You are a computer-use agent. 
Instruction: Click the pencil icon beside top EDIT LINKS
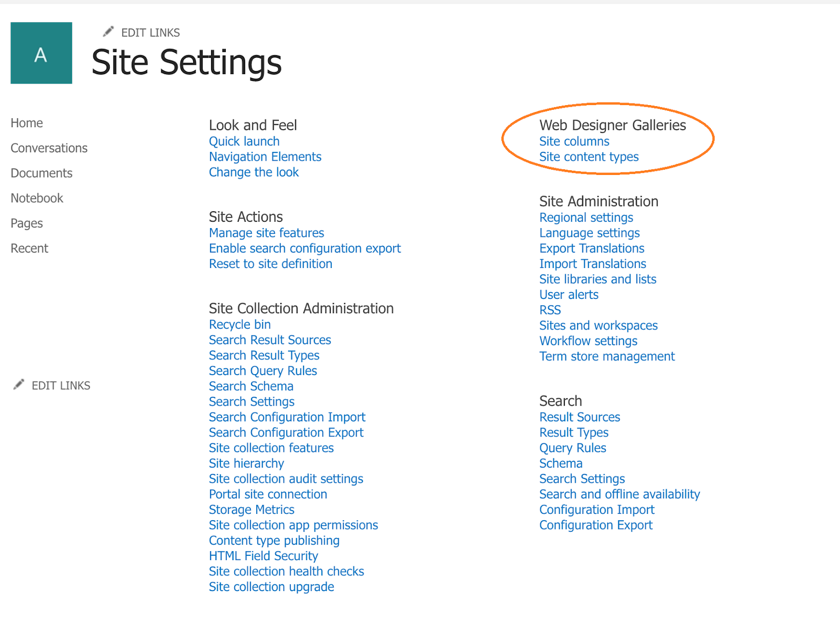(108, 32)
